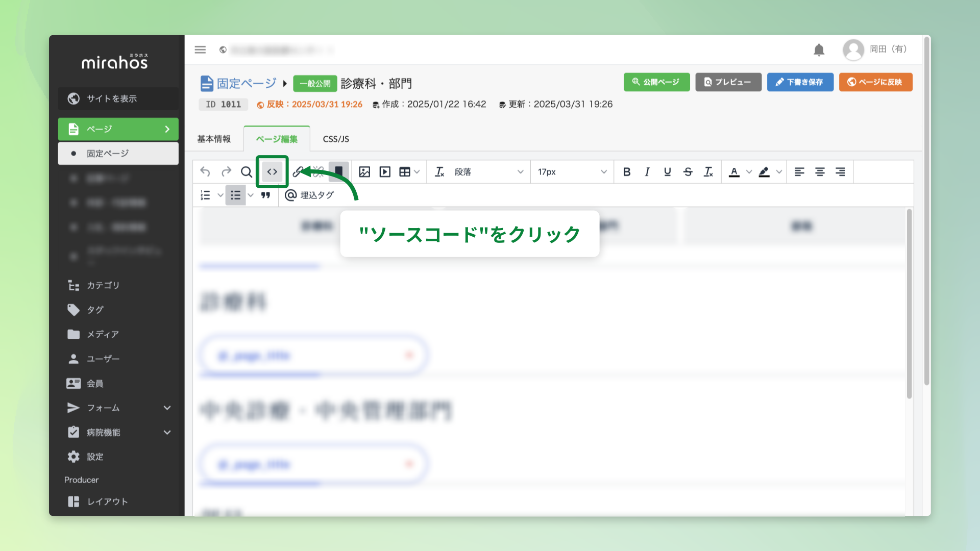
Task: Toggle italic formatting
Action: (x=647, y=172)
